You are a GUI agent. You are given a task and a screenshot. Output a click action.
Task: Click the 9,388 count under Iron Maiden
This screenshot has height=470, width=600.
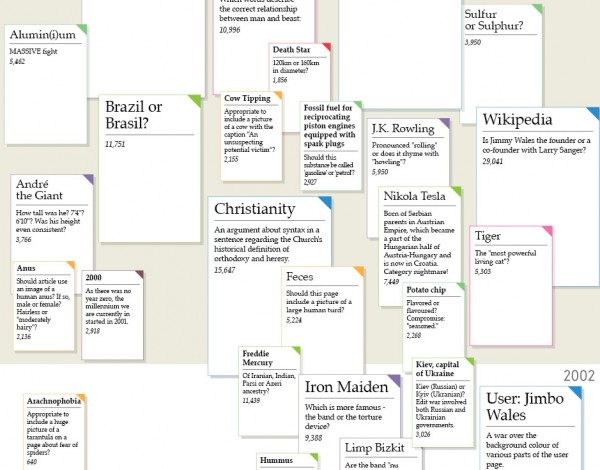click(313, 438)
